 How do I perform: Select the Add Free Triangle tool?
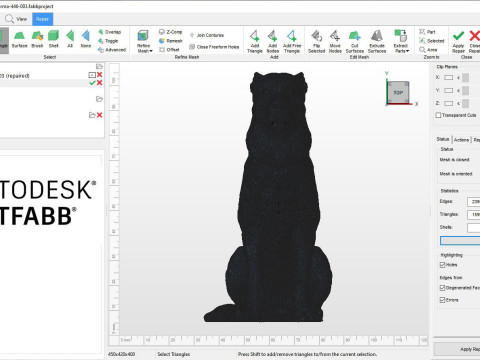pos(292,41)
